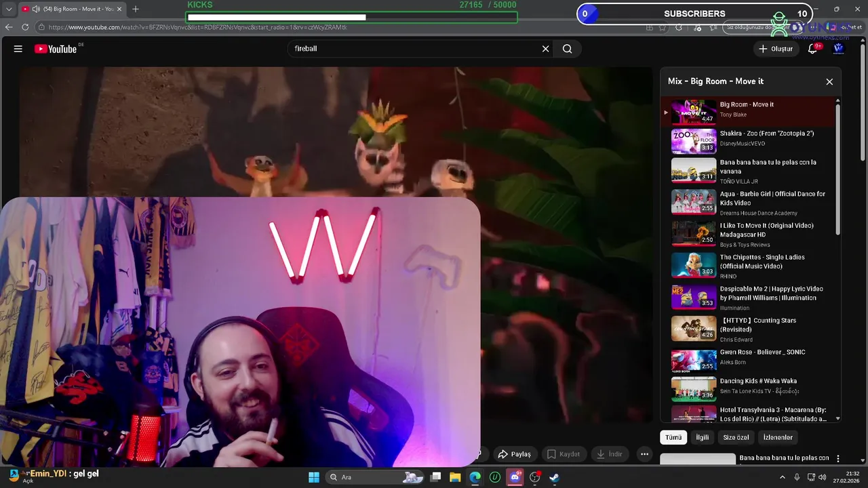Open File Explorer from taskbar

tap(455, 477)
